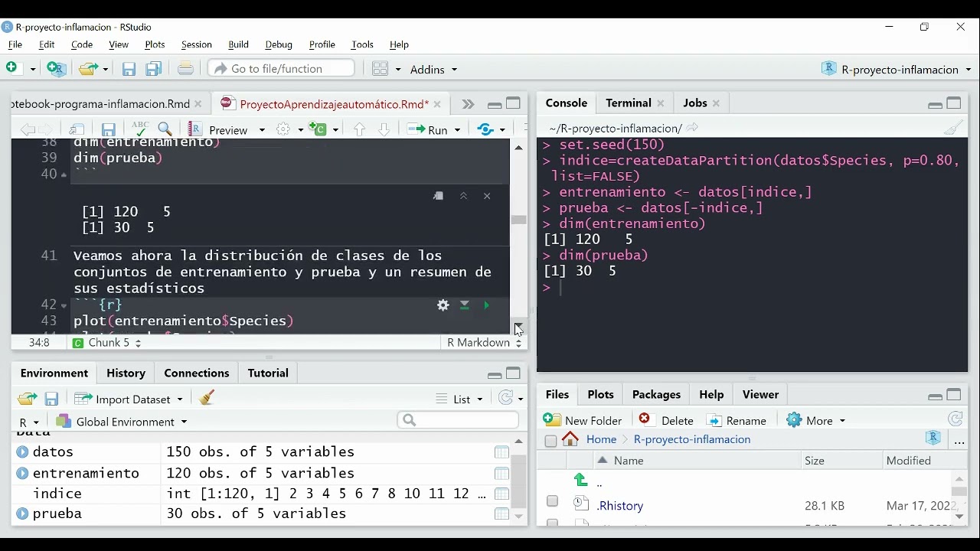Screen dimensions: 980x551
Task: Switch the environment List view dropdown
Action: tap(459, 399)
